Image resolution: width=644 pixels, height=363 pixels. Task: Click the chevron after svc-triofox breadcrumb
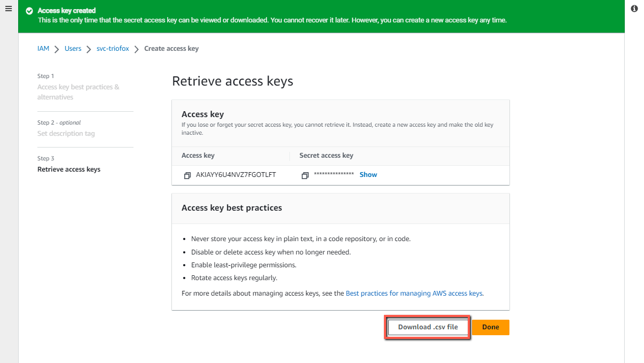(x=137, y=48)
